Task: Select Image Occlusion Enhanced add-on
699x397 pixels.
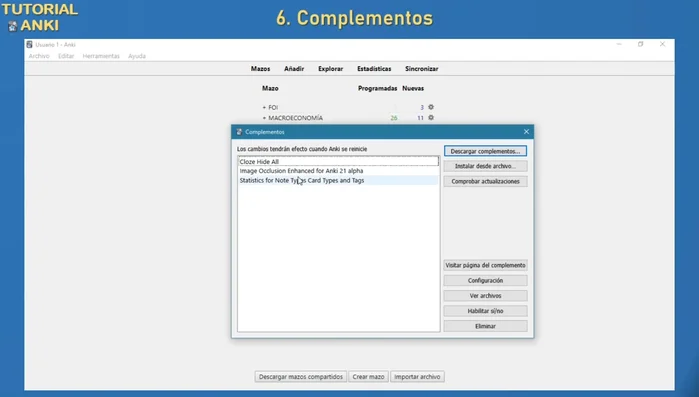Action: point(338,171)
